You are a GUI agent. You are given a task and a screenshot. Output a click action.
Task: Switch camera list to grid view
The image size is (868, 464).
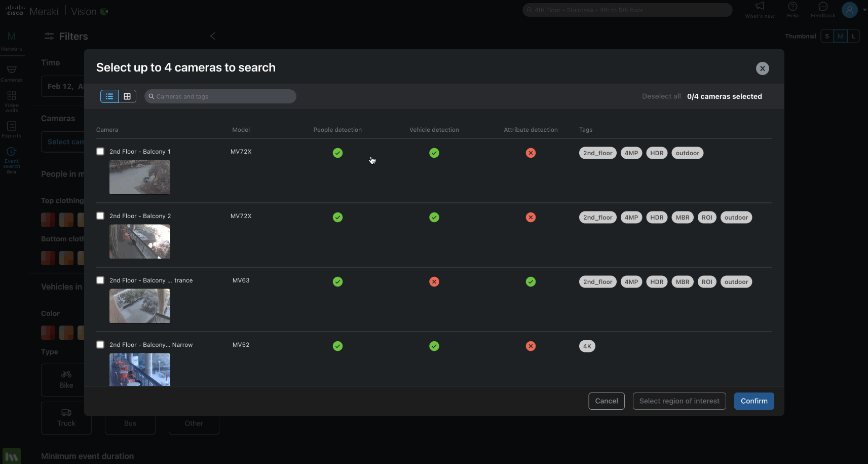pyautogui.click(x=127, y=96)
